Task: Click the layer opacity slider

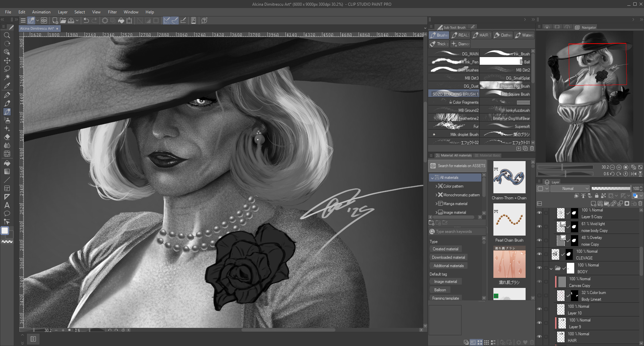Action: (x=611, y=189)
